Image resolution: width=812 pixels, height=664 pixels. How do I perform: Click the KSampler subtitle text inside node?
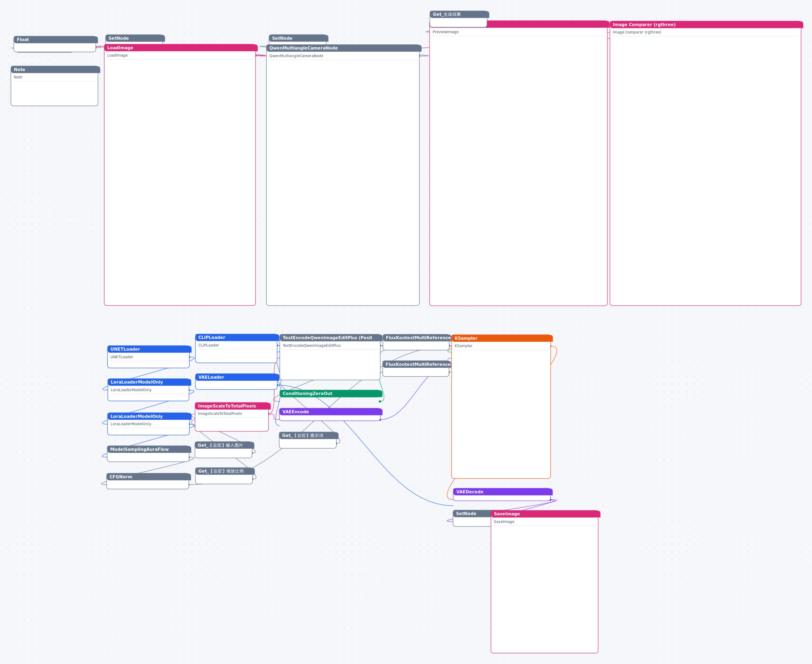tap(463, 346)
